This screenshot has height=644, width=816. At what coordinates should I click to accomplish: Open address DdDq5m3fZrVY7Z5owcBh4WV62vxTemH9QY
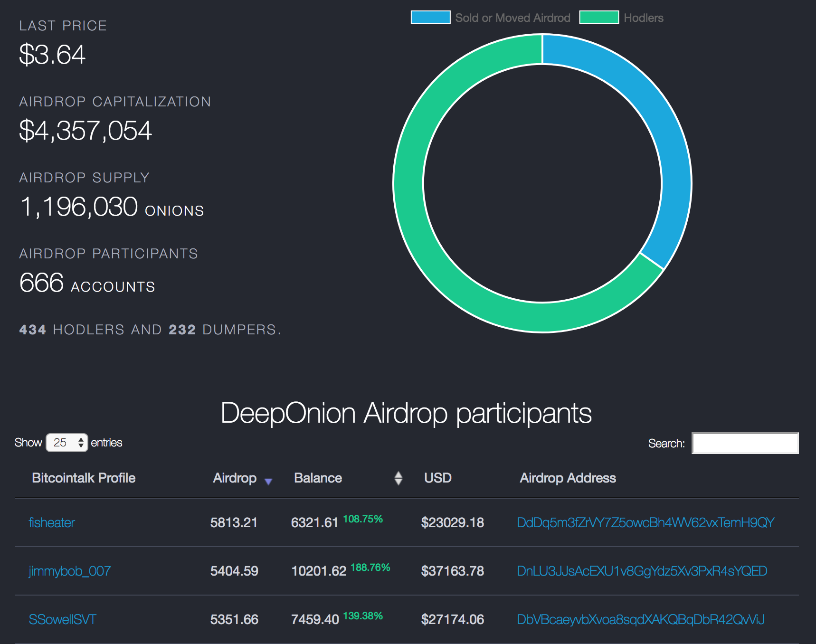click(x=645, y=522)
